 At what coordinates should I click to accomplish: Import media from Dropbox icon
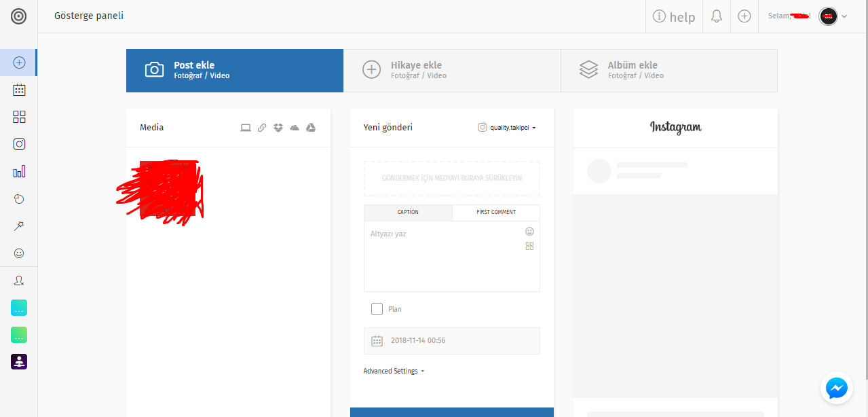pos(278,128)
